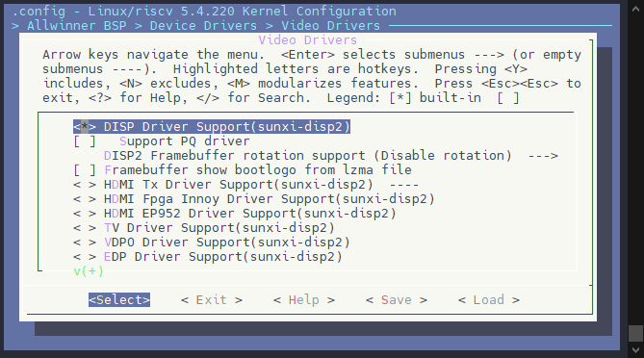Screen dimensions: 644x358
Task: Click the terminal scrollbar thumb
Action: point(635,333)
